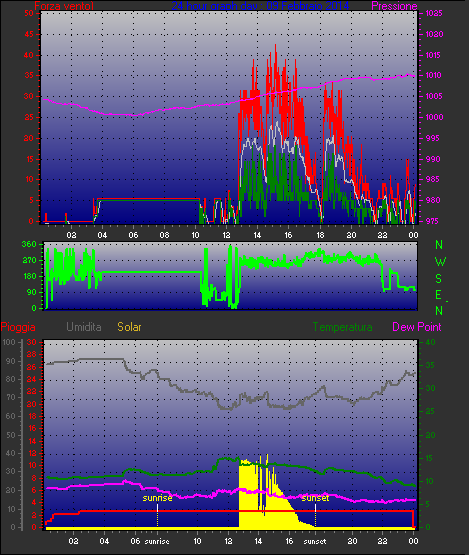Click sunrise marker on bottom time axis

pyautogui.click(x=157, y=542)
